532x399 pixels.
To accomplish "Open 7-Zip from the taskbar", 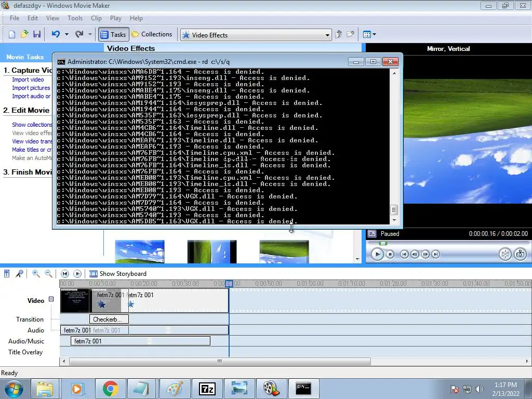I will pyautogui.click(x=207, y=389).
